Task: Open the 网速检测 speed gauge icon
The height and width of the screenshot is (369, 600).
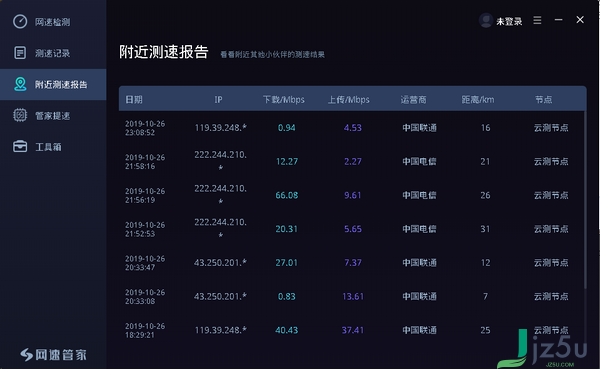Action: [20, 21]
